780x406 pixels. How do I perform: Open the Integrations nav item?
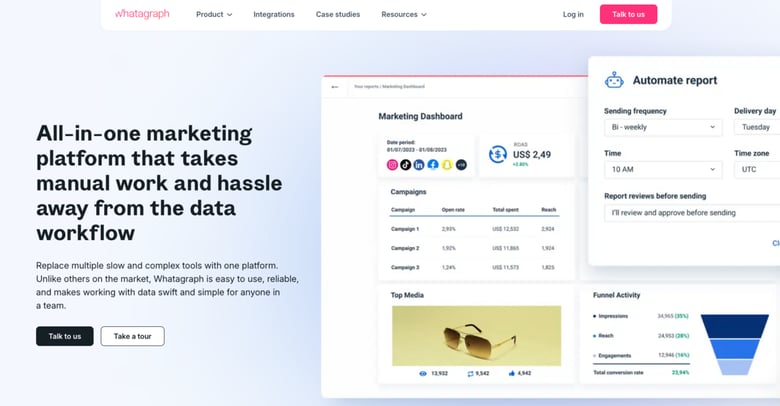(x=274, y=14)
